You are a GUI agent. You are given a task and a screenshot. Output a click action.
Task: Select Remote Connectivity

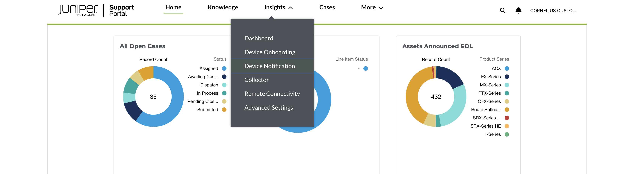coord(272,94)
